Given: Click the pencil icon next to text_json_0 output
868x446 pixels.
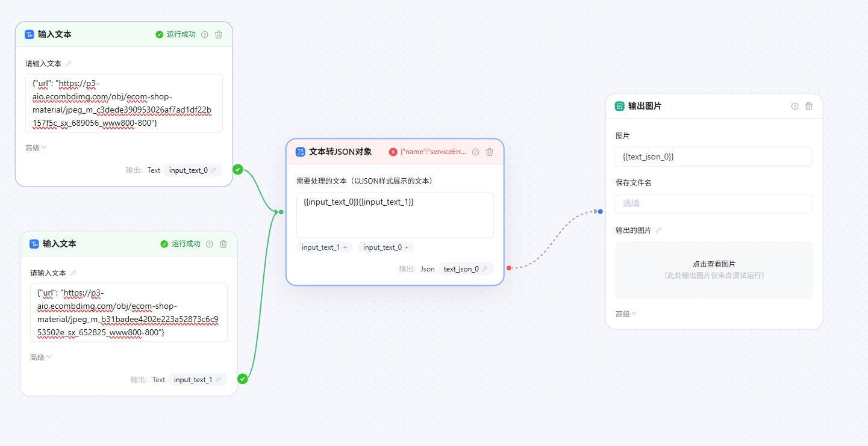Looking at the screenshot, I should tap(485, 268).
